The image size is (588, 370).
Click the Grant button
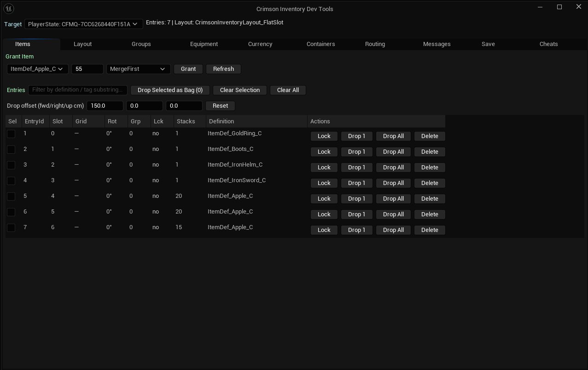188,69
